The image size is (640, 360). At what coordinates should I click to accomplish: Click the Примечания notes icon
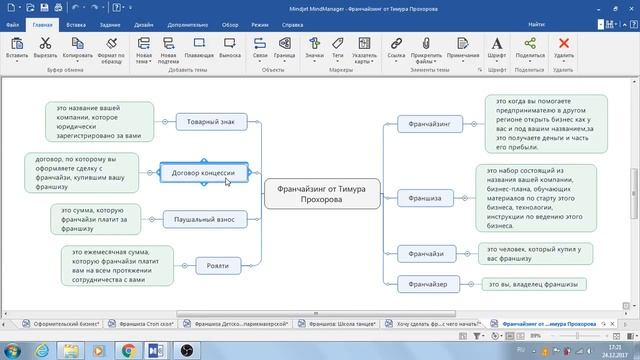click(x=462, y=43)
